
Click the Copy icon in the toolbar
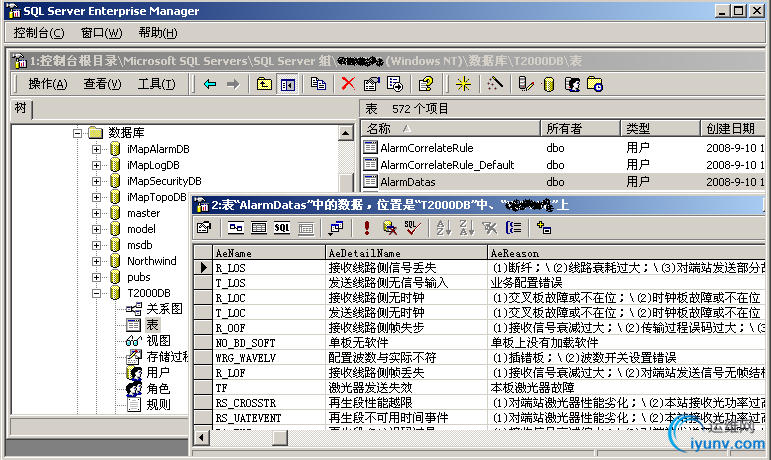click(318, 84)
